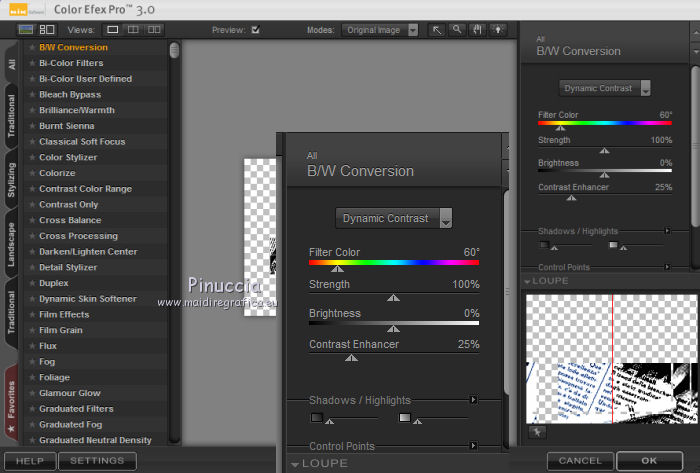This screenshot has width=700, height=473.
Task: Open the Dynamic Contrast dropdown in the right panel
Action: pyautogui.click(x=604, y=88)
